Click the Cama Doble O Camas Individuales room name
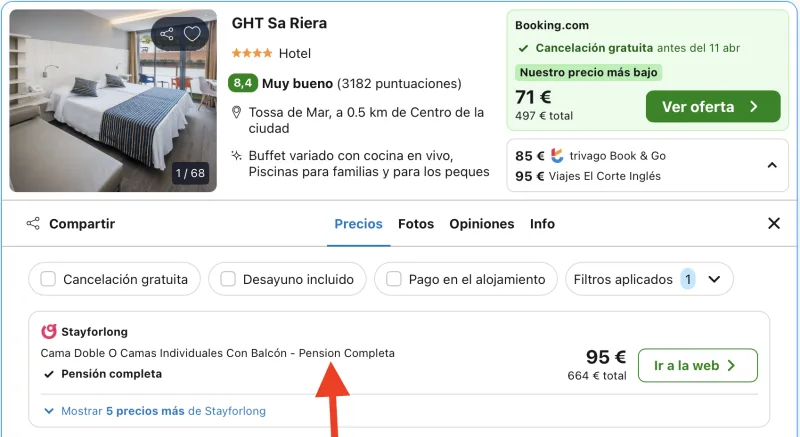Viewport: 800px width, 437px height. 217,353
